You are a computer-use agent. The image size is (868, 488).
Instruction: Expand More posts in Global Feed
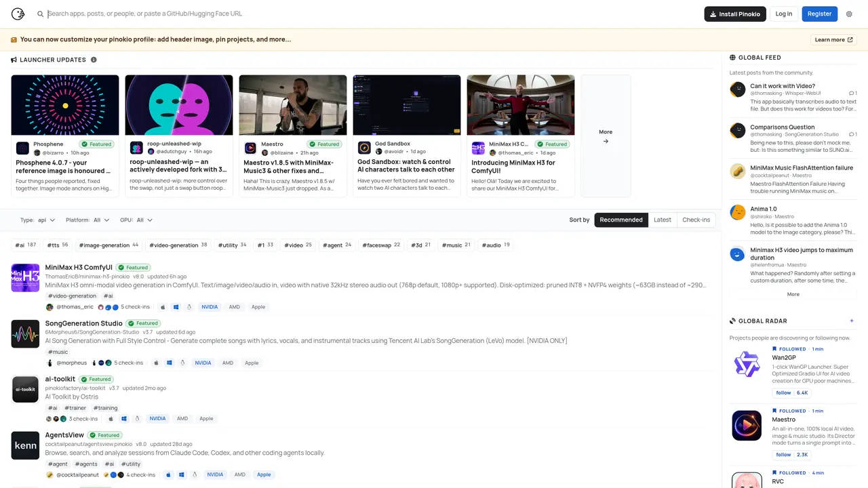[x=793, y=294]
